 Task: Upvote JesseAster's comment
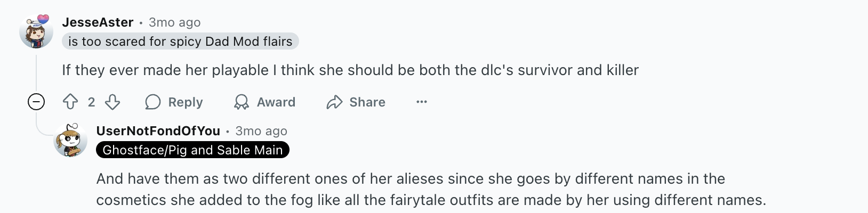70,102
